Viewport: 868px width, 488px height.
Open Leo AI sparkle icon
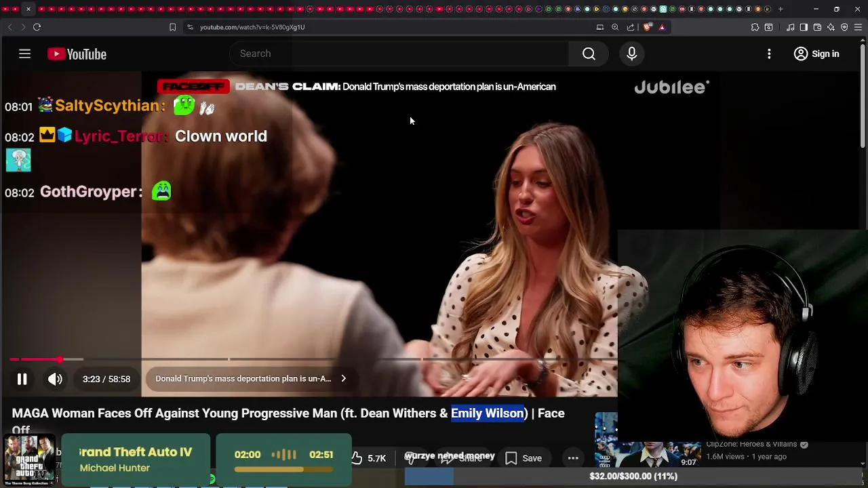pos(831,27)
